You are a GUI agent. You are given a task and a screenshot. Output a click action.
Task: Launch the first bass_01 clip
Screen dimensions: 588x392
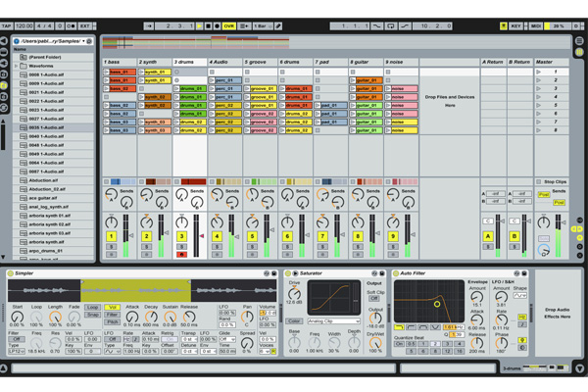[106, 72]
